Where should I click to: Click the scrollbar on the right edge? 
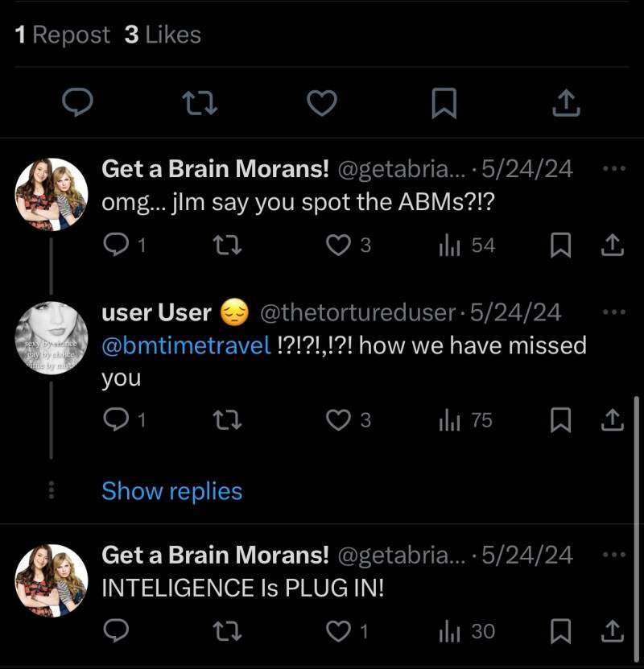[636, 459]
